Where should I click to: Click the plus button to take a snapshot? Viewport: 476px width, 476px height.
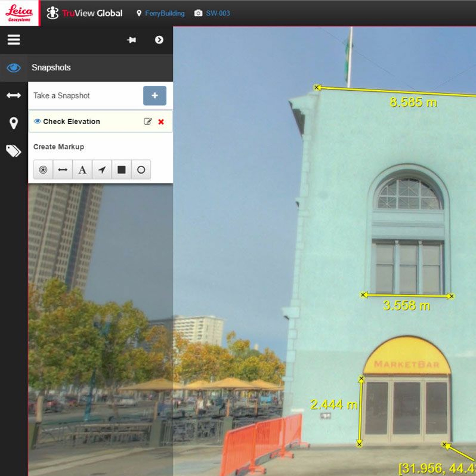(x=155, y=96)
